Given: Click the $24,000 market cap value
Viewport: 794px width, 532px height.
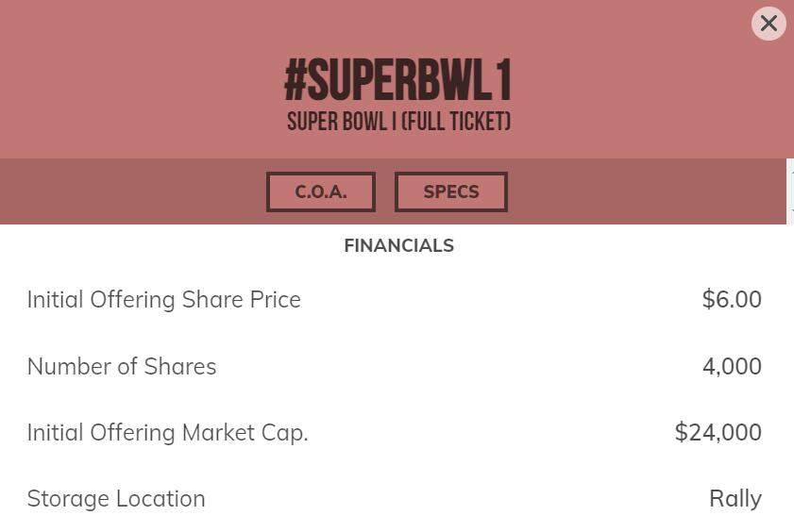Looking at the screenshot, I should pos(718,433).
